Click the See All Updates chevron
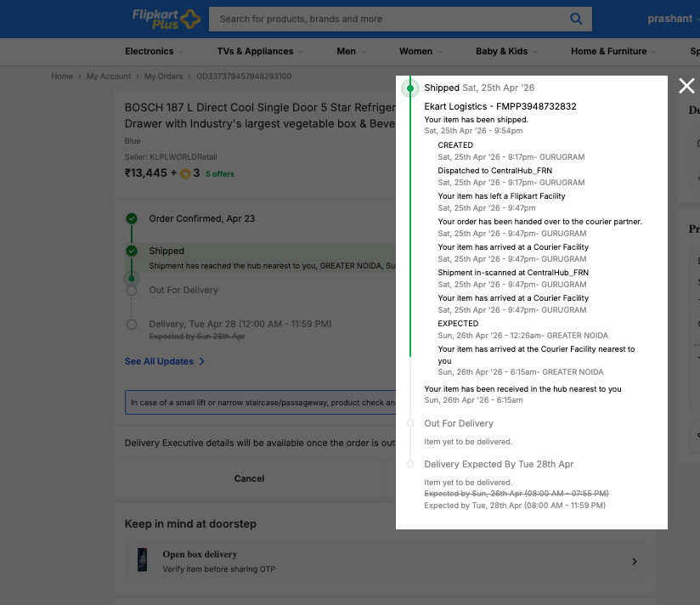 point(202,361)
